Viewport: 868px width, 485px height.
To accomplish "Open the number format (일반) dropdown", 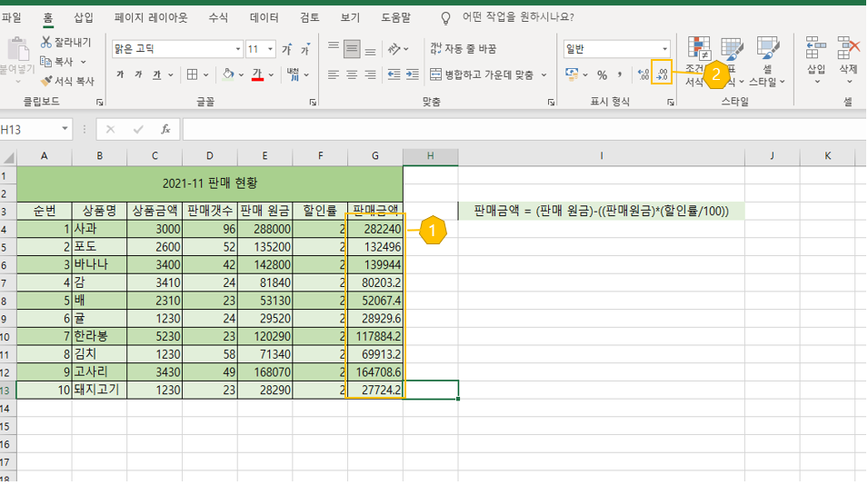I will pyautogui.click(x=664, y=49).
